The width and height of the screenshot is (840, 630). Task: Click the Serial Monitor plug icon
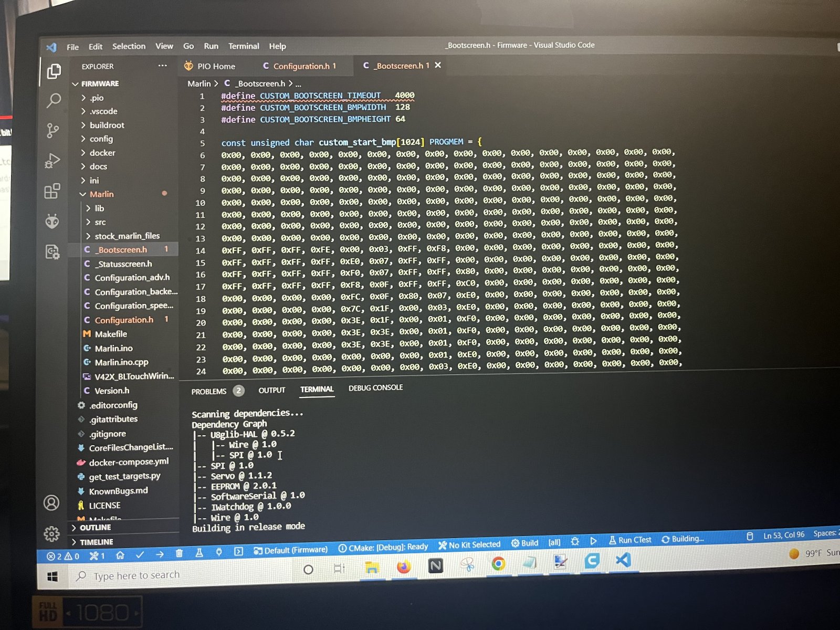[x=219, y=552]
